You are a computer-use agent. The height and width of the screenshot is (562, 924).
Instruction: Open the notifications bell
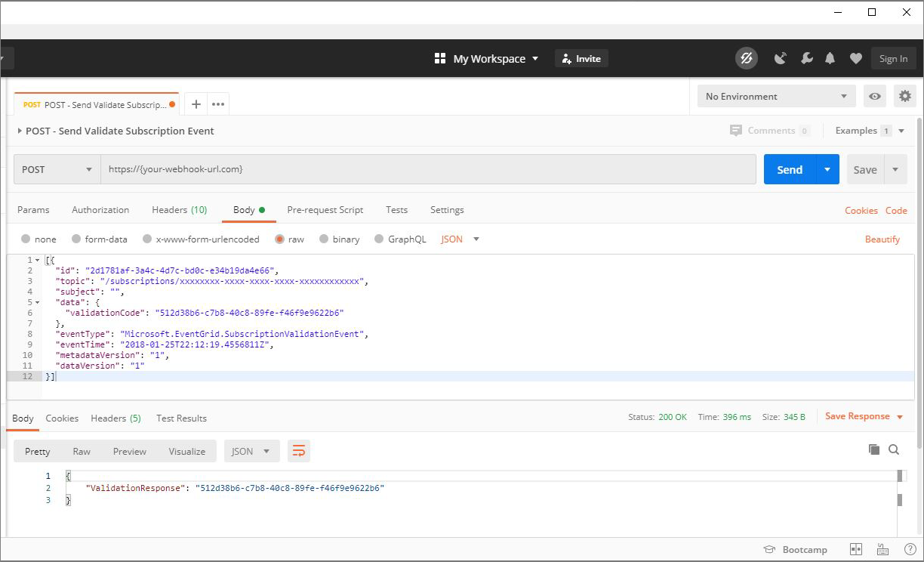(830, 59)
